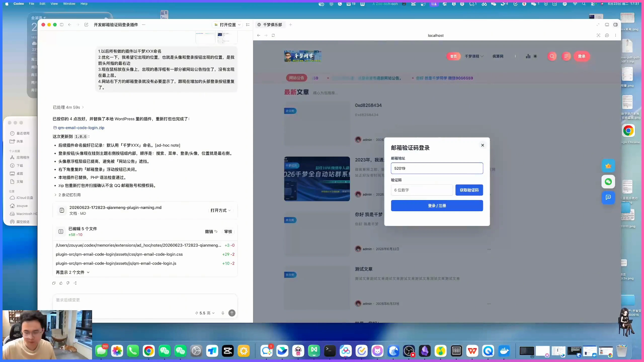Click the 撤销 undo button
Screen dimensions: 644x362
211,232
